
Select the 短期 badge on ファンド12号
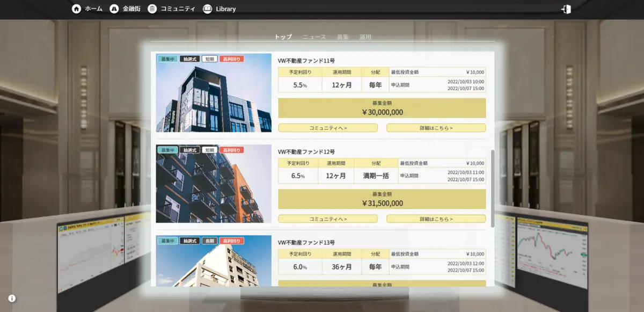point(209,150)
